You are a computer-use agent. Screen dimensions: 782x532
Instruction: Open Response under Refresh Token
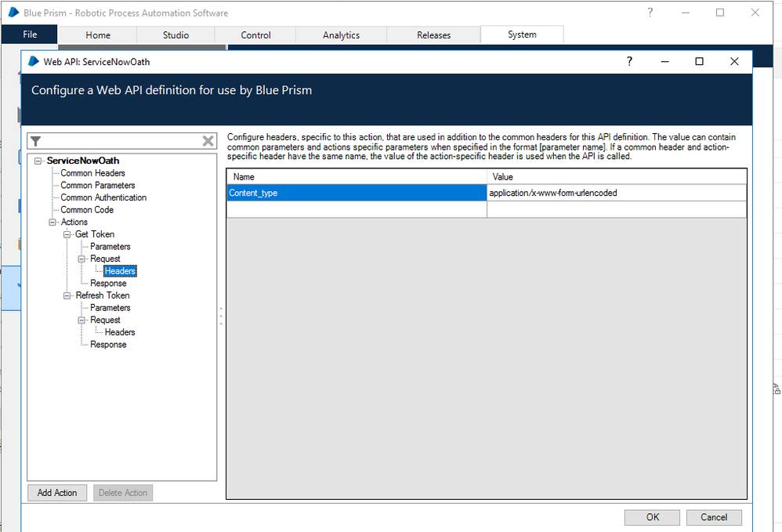(x=108, y=345)
